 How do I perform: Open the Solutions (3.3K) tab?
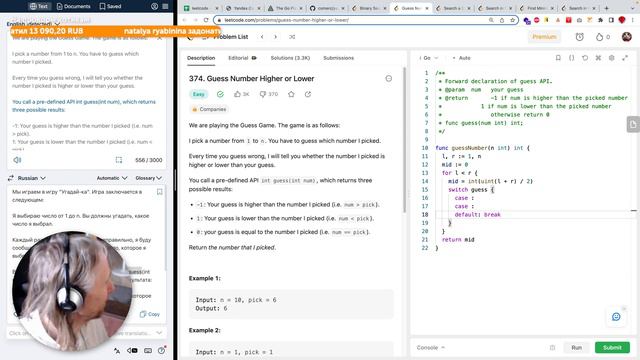[x=290, y=58]
